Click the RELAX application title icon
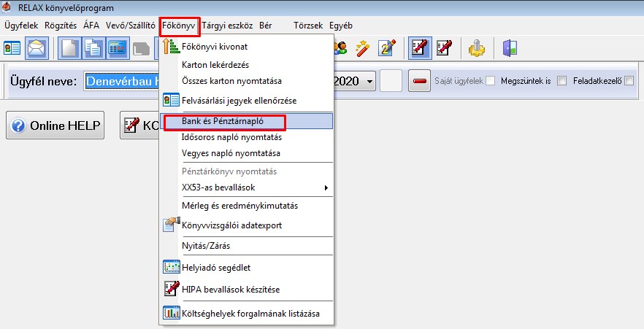This screenshot has width=644, height=329. point(7,7)
